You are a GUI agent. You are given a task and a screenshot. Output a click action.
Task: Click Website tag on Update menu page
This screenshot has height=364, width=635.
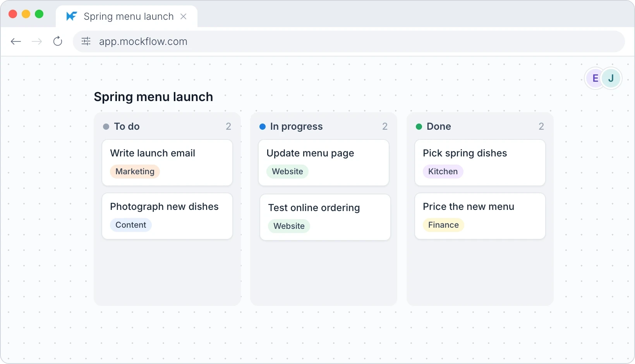[287, 172]
